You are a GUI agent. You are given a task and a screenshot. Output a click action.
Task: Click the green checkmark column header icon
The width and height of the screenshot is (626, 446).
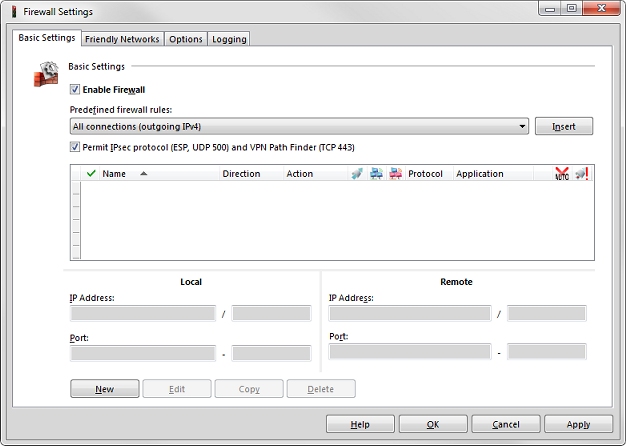pos(91,173)
